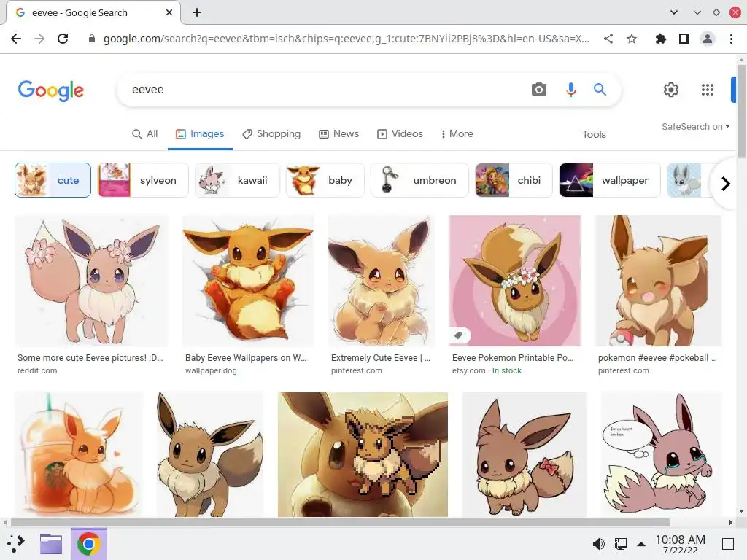Open the SafeSearch on dropdown
Image resolution: width=747 pixels, height=560 pixels.
point(695,126)
